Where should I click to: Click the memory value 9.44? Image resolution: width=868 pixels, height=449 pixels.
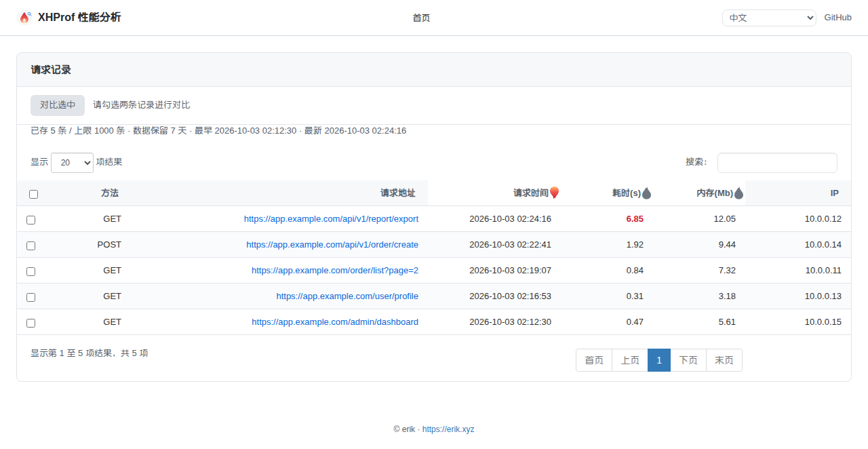pos(727,245)
